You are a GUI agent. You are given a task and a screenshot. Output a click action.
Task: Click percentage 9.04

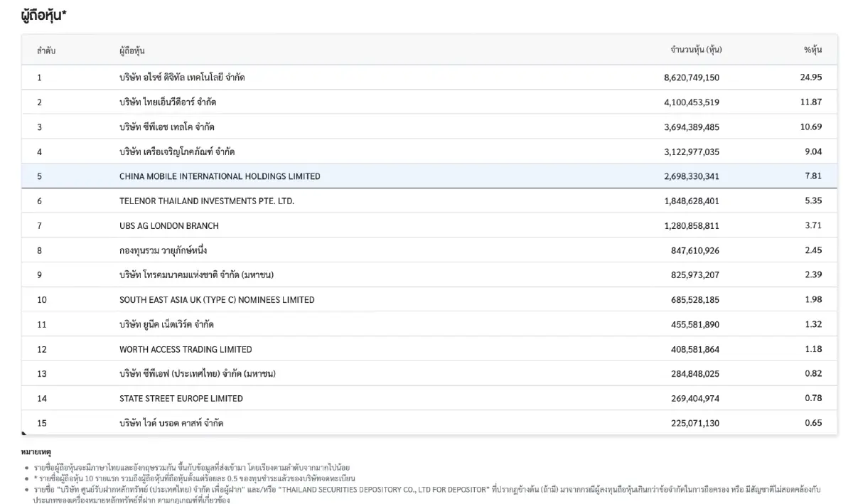pyautogui.click(x=813, y=151)
